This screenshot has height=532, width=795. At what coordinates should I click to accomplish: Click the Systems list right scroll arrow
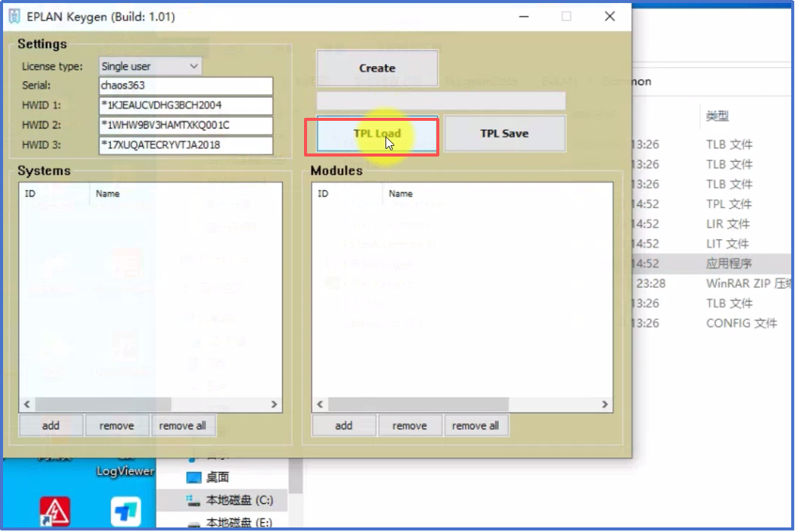click(274, 404)
